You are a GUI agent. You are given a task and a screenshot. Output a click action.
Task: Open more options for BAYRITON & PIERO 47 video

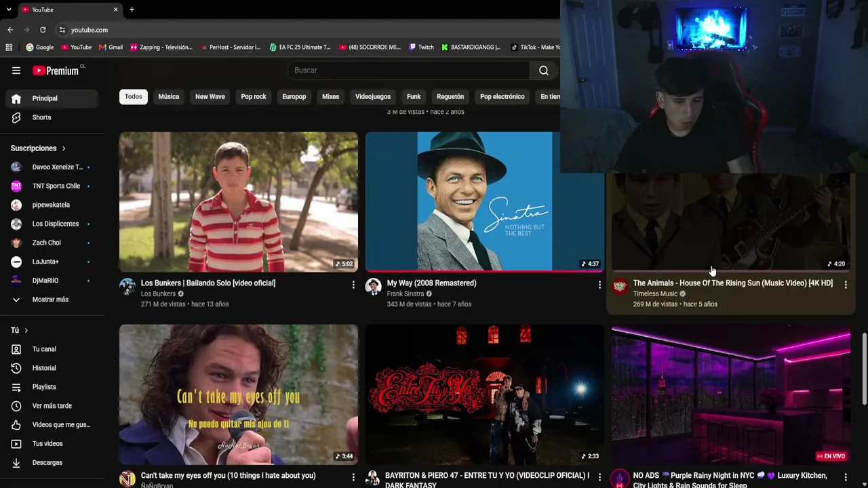click(599, 477)
